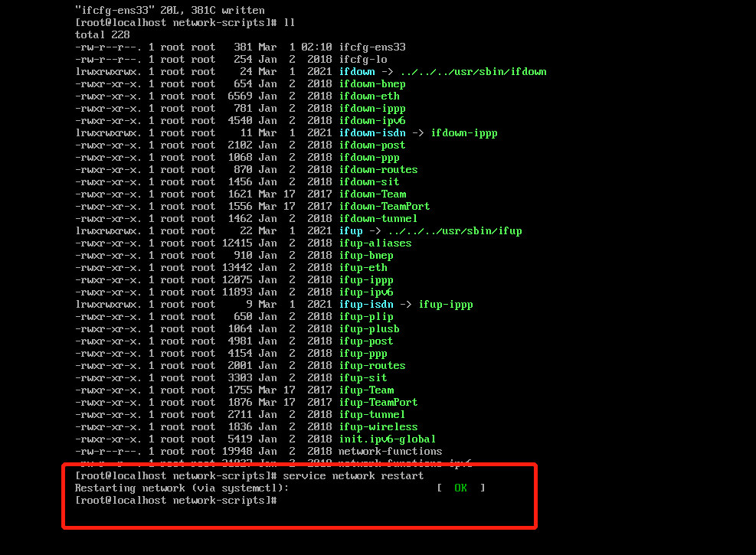
Task: Click the ifup-plusb entry
Action: [369, 328]
